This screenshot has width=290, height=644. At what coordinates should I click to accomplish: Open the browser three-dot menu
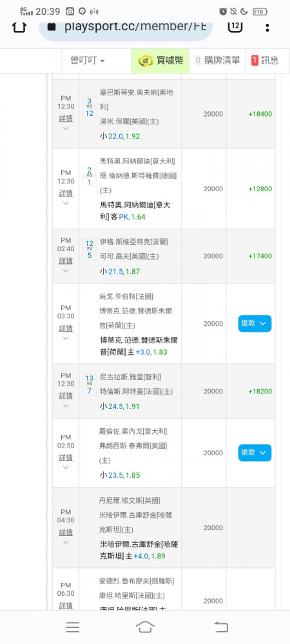pos(267,28)
